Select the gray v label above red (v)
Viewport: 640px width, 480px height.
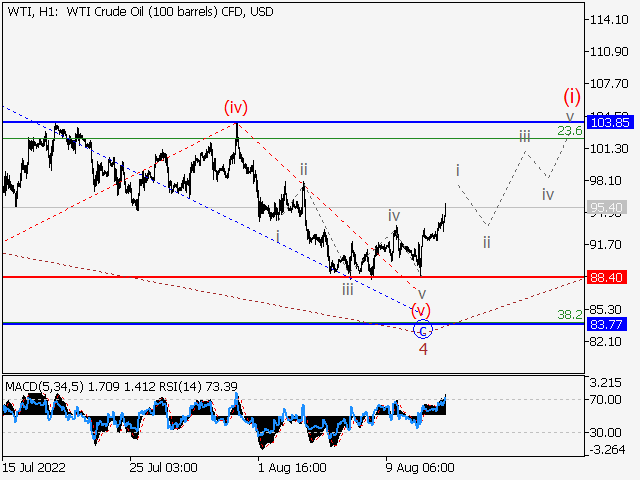pyautogui.click(x=422, y=293)
